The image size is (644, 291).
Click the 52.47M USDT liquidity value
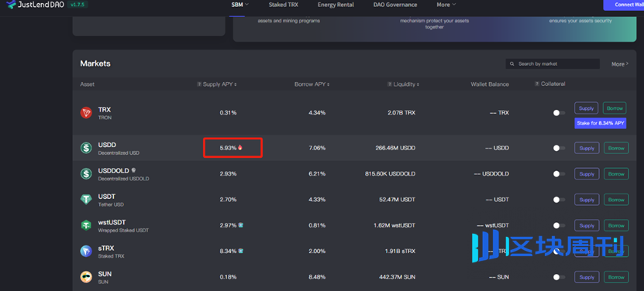[x=397, y=200]
